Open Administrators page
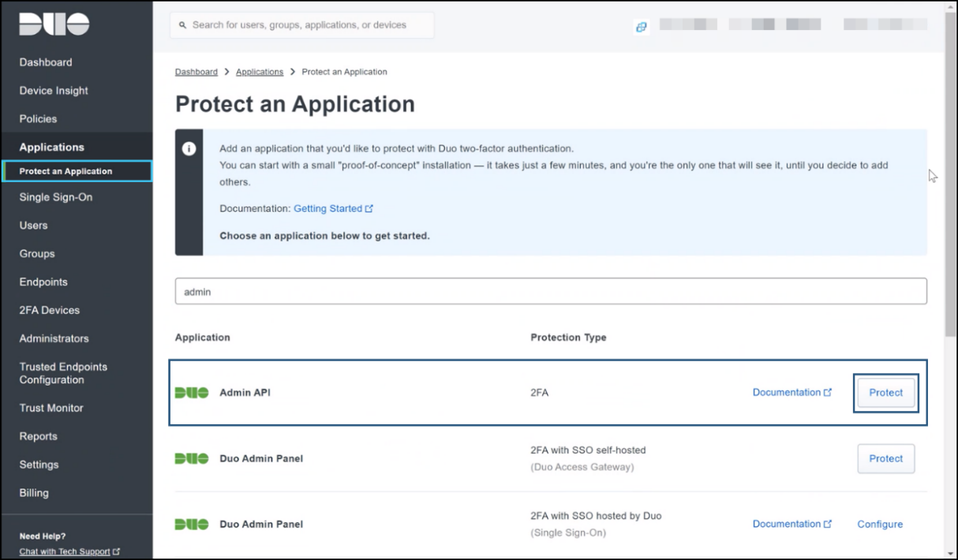The image size is (958, 560). [54, 339]
